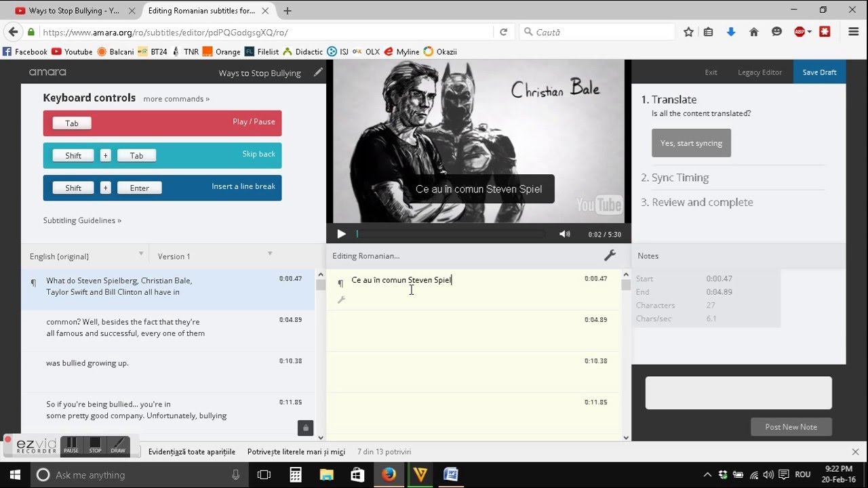This screenshot has width=868, height=488.
Task: Click the small wrench under the first subtitle
Action: 341,300
